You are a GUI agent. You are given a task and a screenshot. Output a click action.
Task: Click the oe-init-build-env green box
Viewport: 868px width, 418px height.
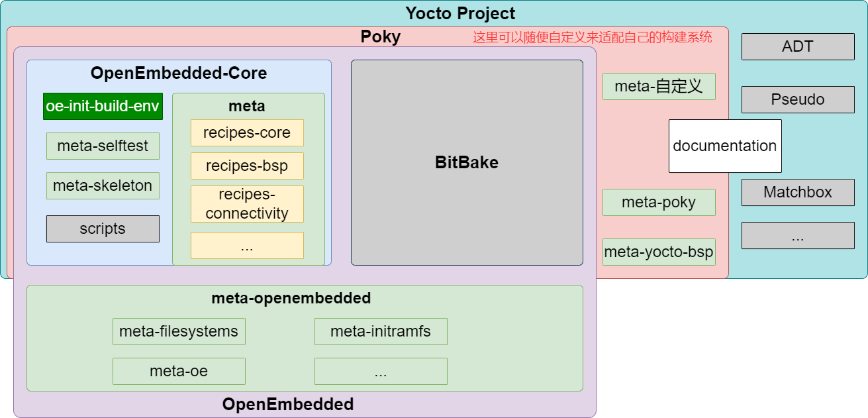(103, 106)
